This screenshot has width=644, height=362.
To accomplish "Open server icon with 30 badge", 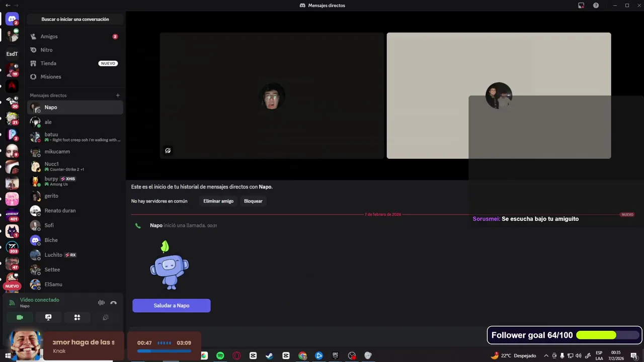I will [12, 102].
